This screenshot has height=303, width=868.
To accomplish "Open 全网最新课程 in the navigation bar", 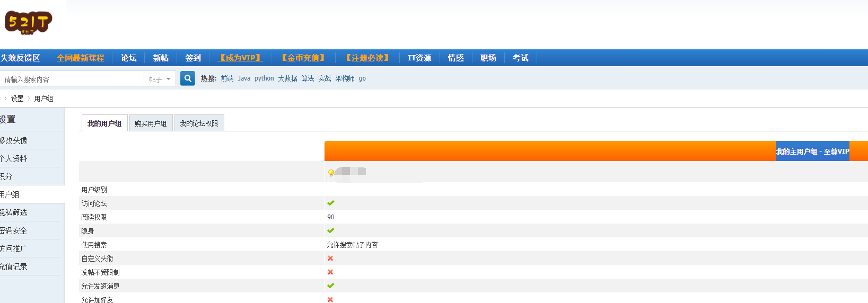I will (81, 58).
